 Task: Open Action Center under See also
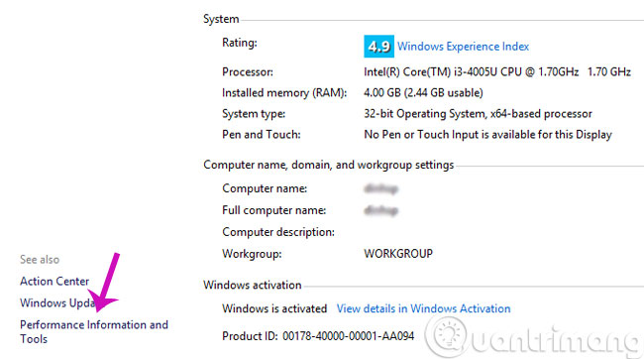click(x=54, y=282)
